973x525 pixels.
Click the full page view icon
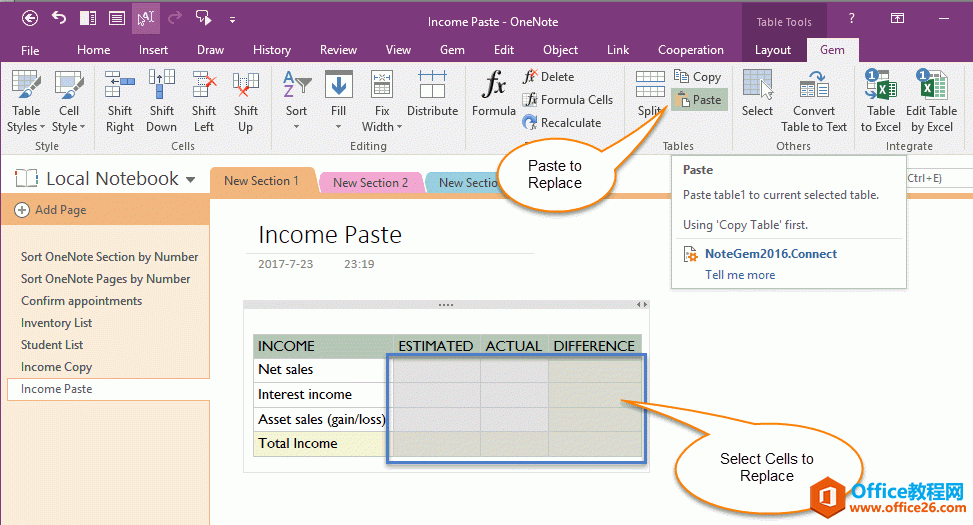[117, 19]
